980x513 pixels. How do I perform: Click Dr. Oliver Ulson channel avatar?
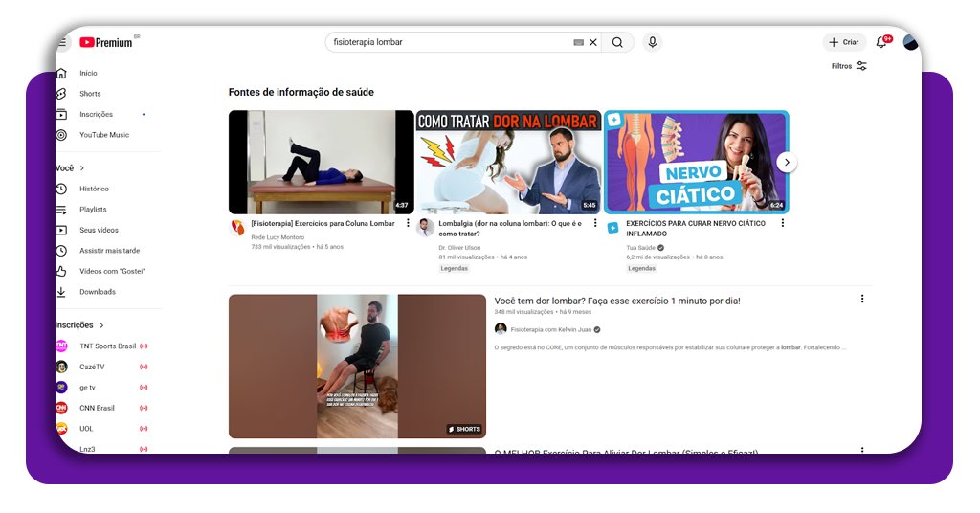point(426,228)
